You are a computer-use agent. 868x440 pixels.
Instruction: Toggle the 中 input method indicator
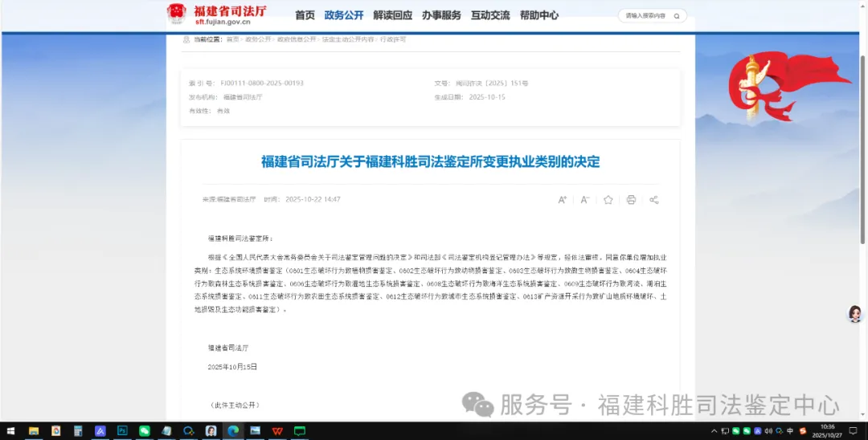790,430
